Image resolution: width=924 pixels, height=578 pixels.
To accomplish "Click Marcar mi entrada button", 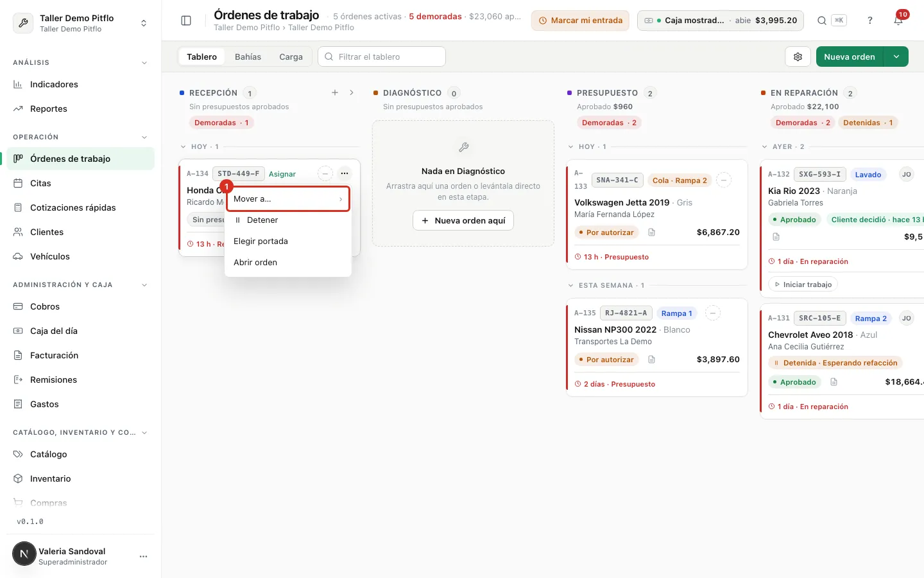I will tap(580, 21).
